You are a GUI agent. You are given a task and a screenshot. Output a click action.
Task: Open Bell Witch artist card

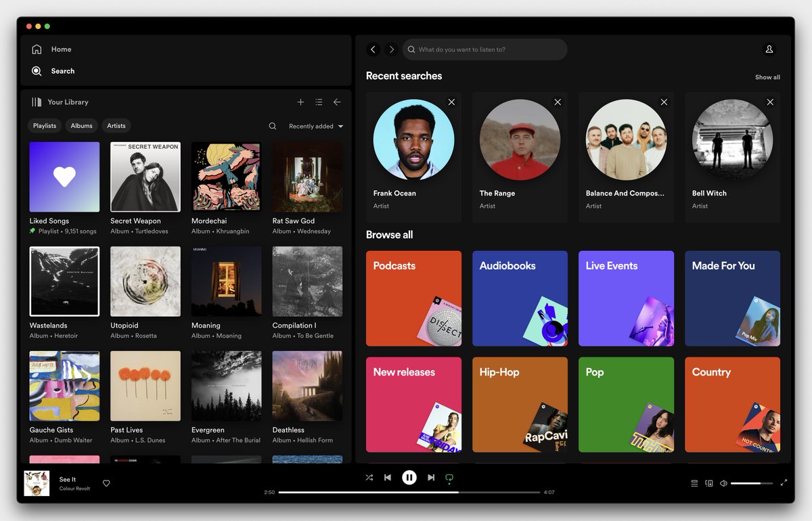[732, 158]
